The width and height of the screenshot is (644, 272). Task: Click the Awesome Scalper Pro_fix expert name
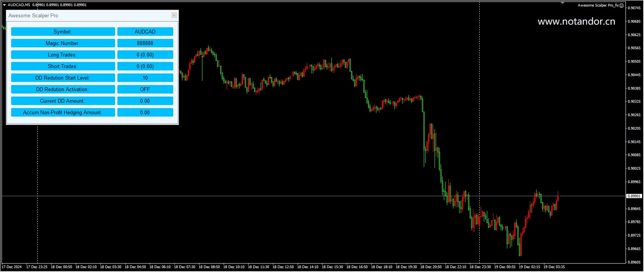click(x=598, y=5)
